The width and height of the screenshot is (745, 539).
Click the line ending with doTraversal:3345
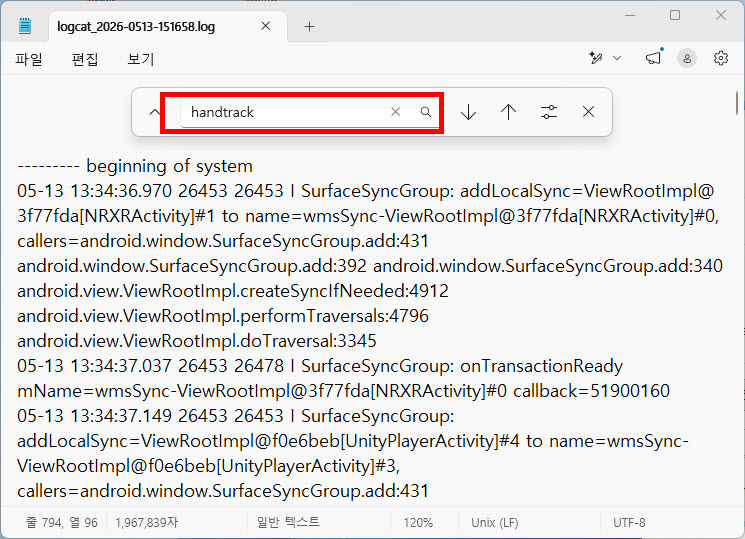pos(197,341)
